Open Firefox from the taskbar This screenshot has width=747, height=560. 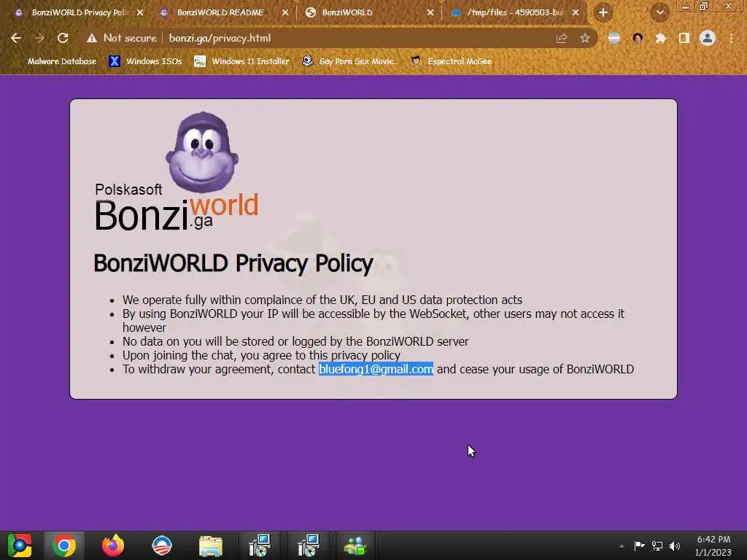pos(113,545)
